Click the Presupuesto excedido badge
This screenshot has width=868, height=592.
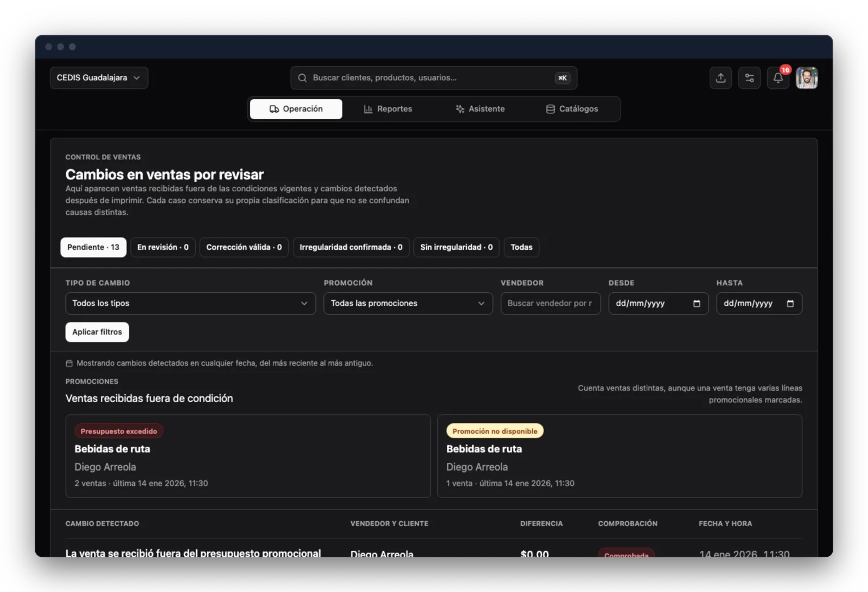coord(119,431)
